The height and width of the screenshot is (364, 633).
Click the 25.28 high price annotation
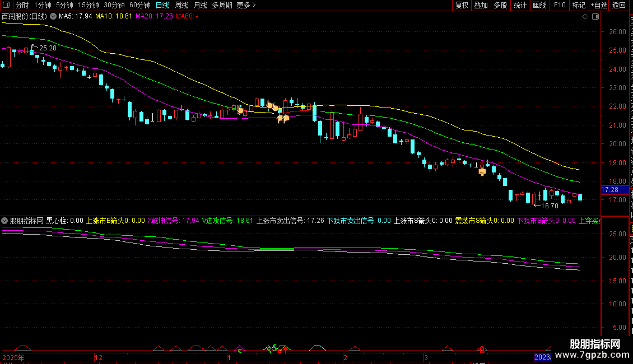coord(48,48)
